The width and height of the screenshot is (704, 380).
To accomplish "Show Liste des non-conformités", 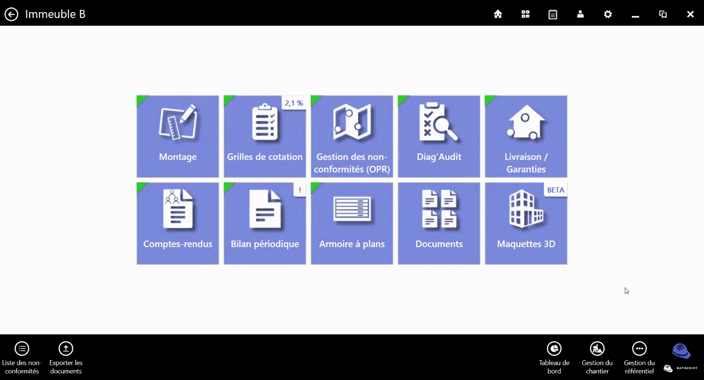I will (22, 358).
